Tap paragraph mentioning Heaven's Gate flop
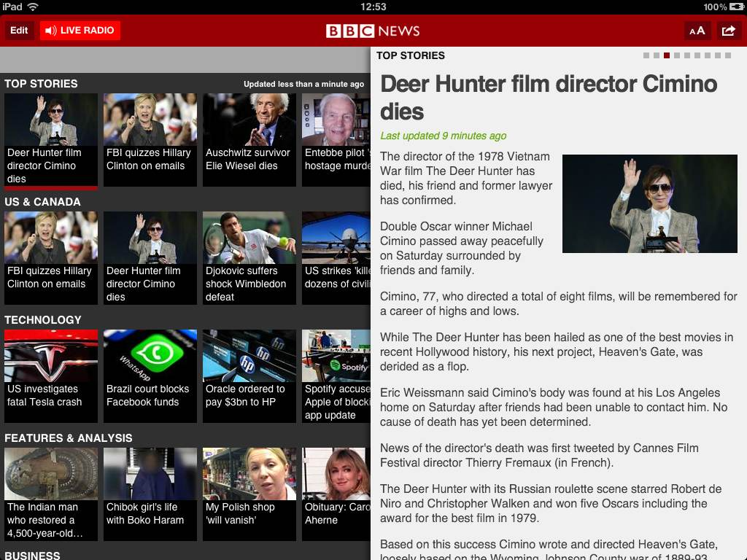Image resolution: width=747 pixels, height=560 pixels. 557,351
